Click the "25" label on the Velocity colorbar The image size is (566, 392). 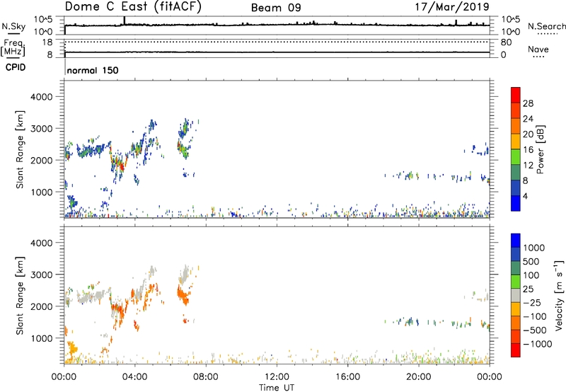(x=529, y=289)
